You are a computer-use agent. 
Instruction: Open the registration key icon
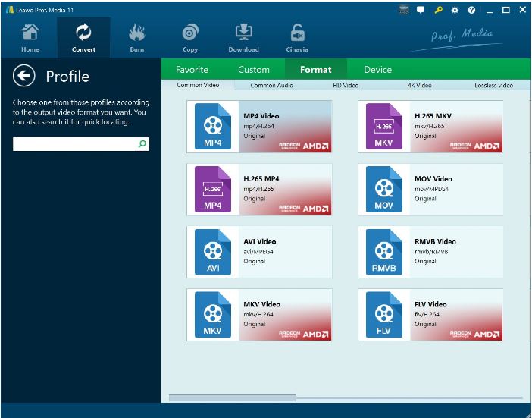pos(438,10)
